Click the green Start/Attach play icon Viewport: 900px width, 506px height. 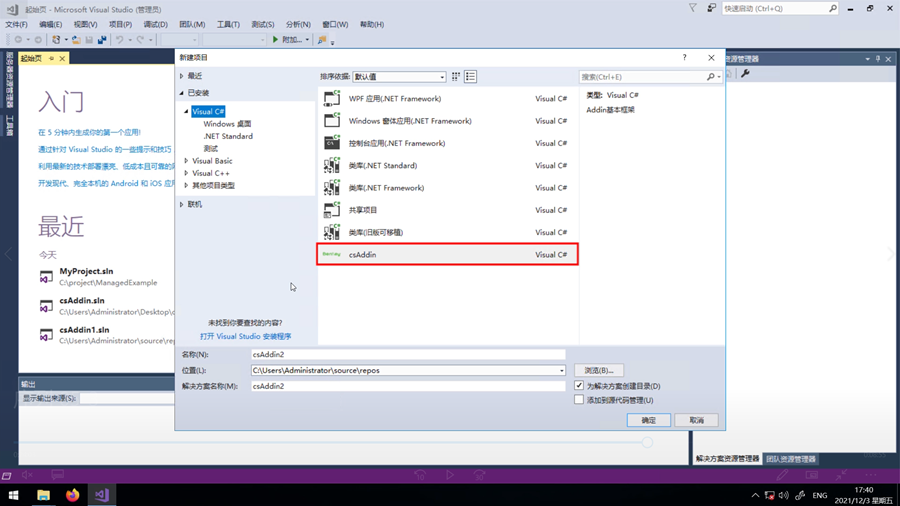tap(275, 40)
